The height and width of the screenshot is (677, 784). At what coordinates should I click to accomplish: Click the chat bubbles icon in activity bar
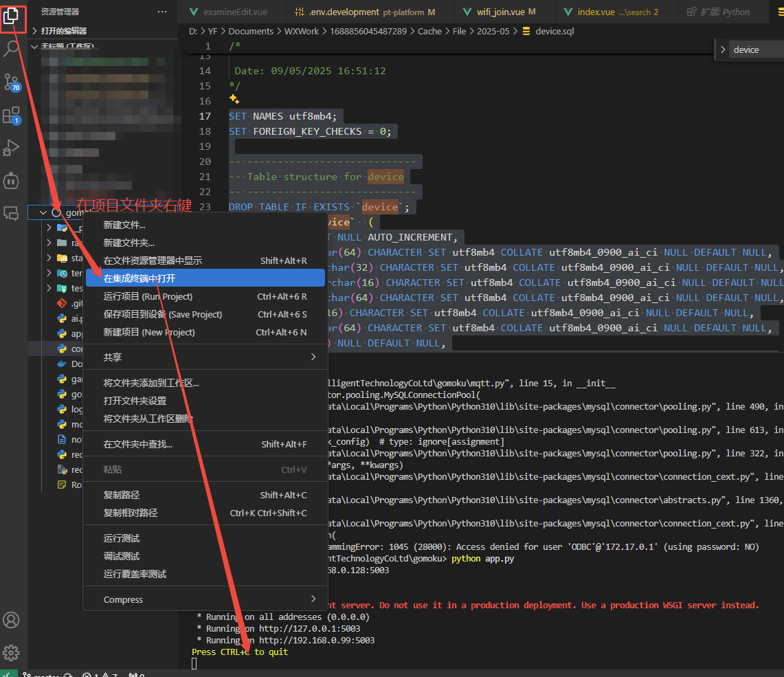(11, 214)
